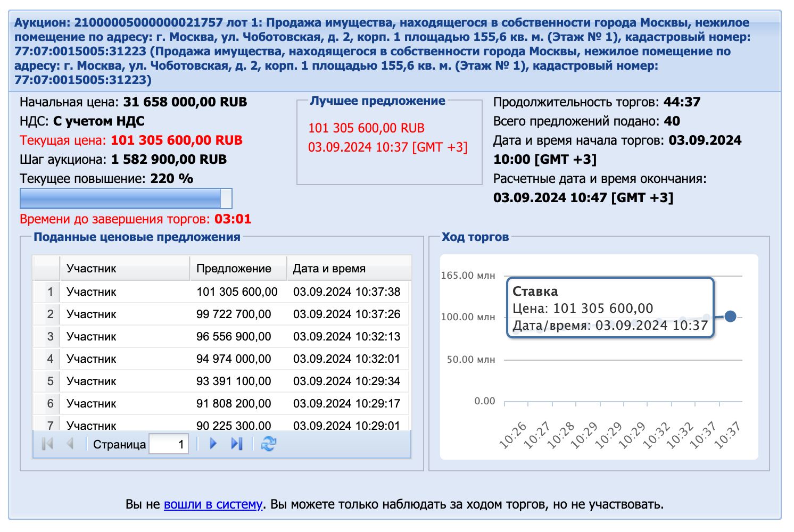Click the latest bid point on chart

point(731,316)
